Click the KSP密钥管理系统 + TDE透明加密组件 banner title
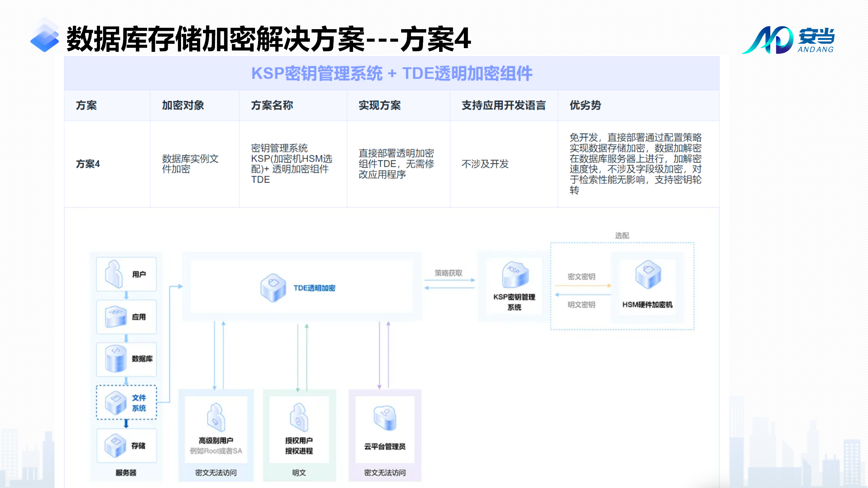868x488 pixels. point(392,74)
